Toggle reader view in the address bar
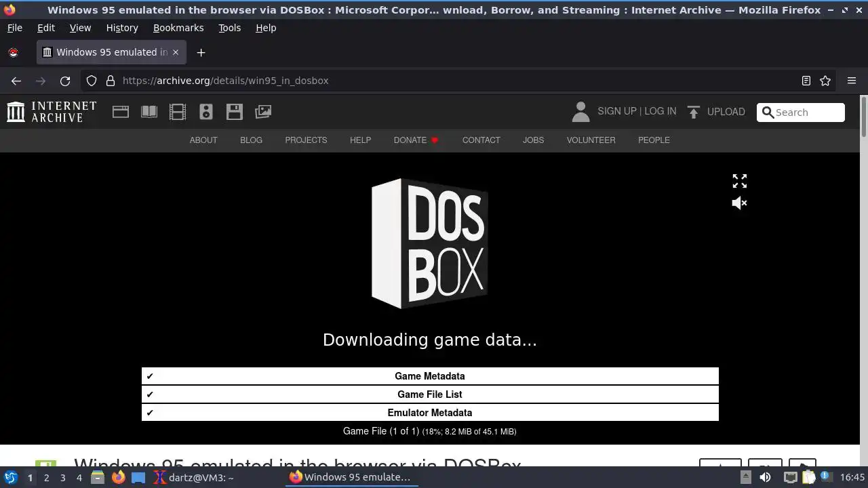This screenshot has height=488, width=868. 806,81
